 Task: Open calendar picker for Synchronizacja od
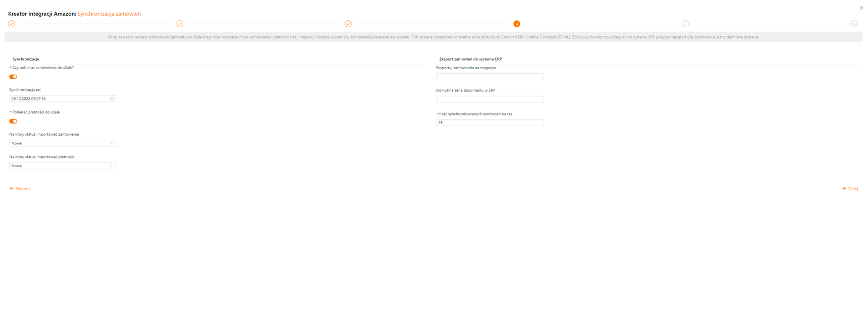[x=112, y=99]
